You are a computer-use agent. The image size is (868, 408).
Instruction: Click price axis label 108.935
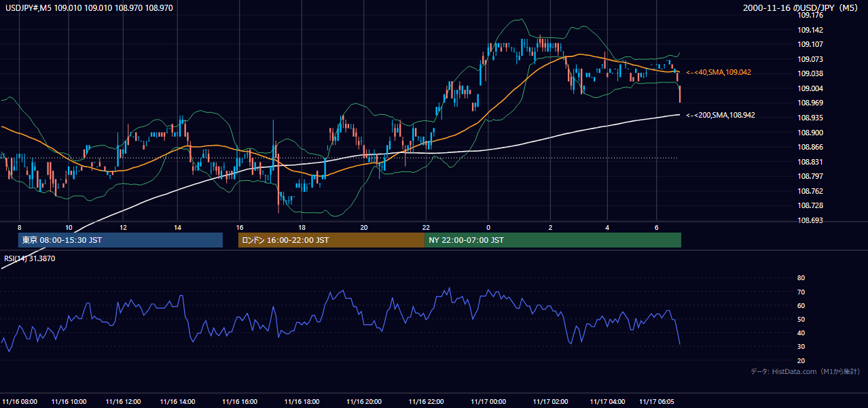tap(810, 118)
